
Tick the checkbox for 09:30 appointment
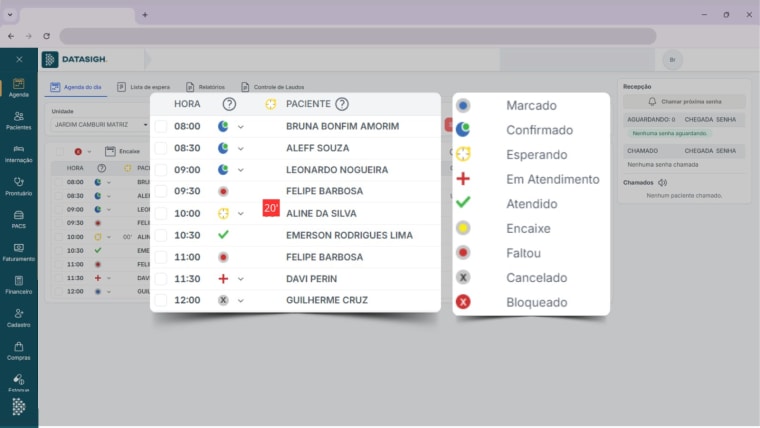pyautogui.click(x=161, y=191)
